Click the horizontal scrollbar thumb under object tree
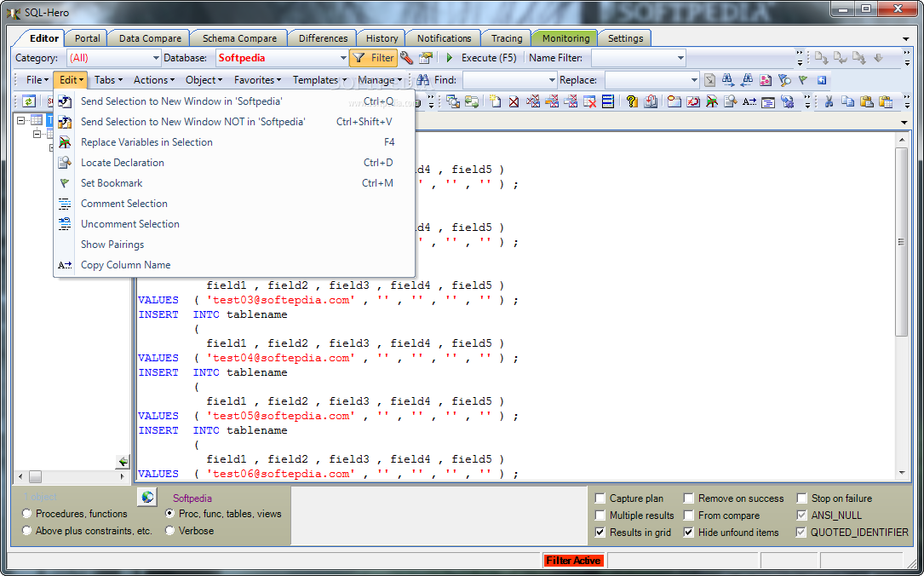The image size is (924, 576). (x=36, y=475)
